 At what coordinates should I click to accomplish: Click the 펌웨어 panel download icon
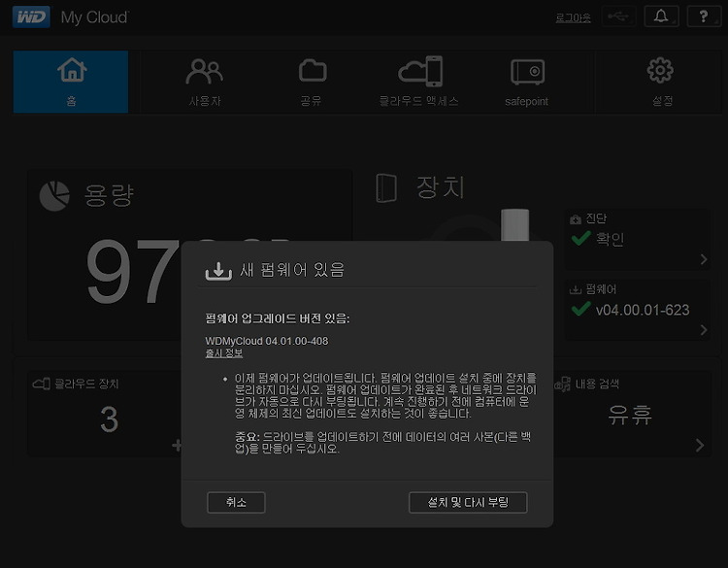point(576,289)
